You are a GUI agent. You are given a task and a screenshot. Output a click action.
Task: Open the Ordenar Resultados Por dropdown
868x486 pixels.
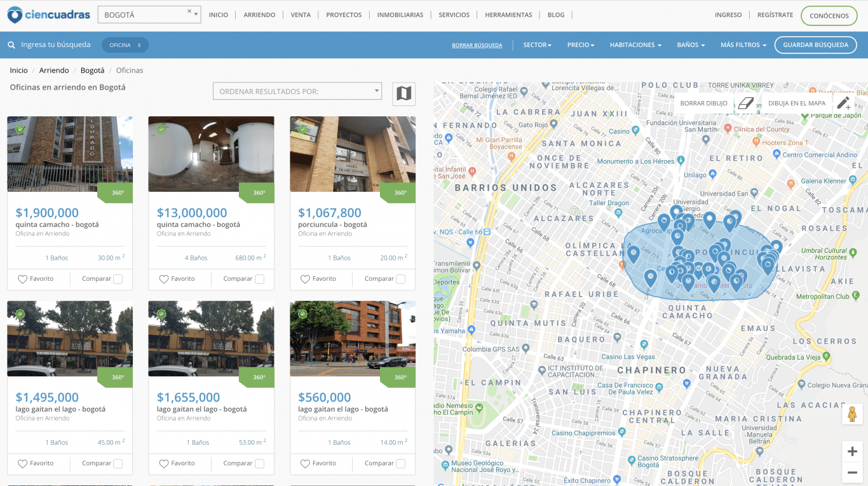297,91
